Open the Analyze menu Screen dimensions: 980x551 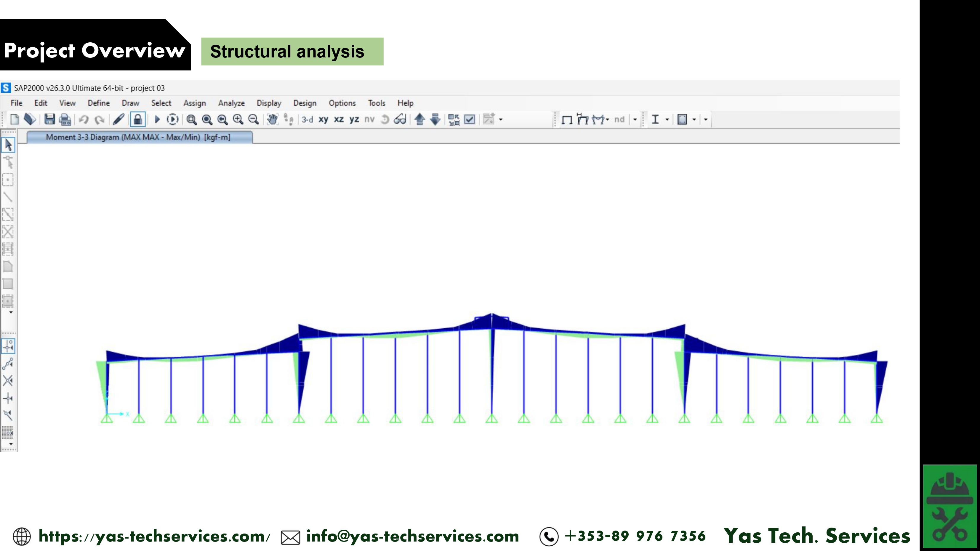[x=231, y=103]
